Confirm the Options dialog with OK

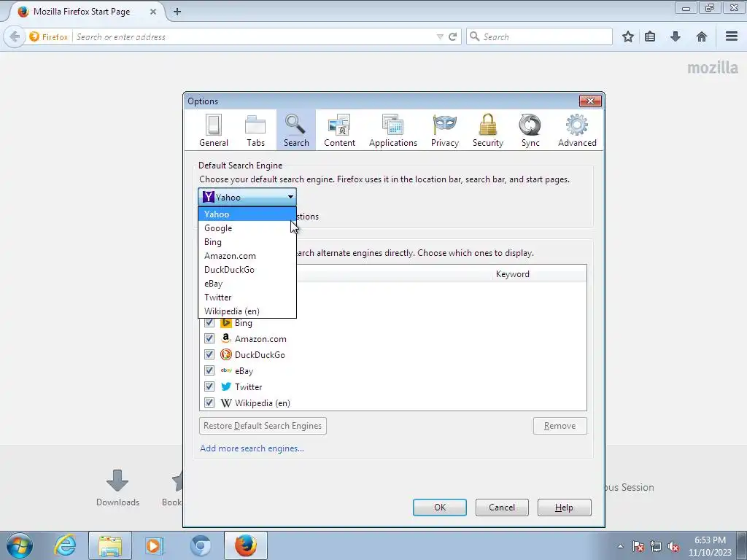coord(439,507)
